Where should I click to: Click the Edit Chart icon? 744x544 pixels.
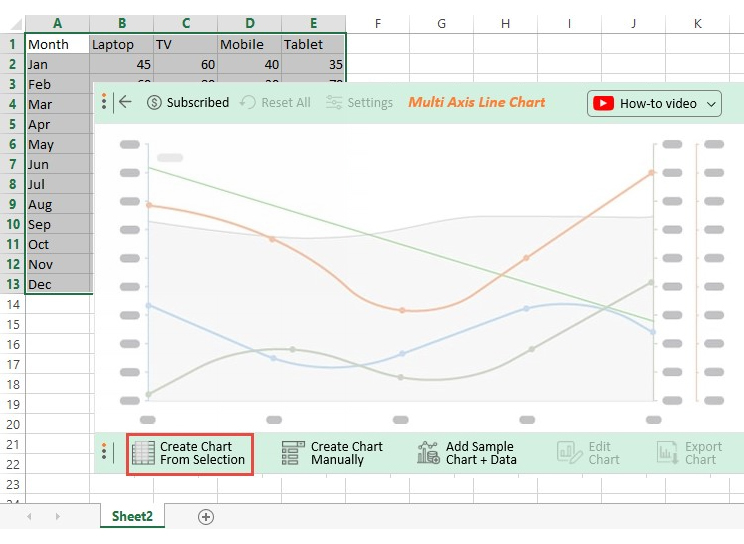[x=570, y=453]
